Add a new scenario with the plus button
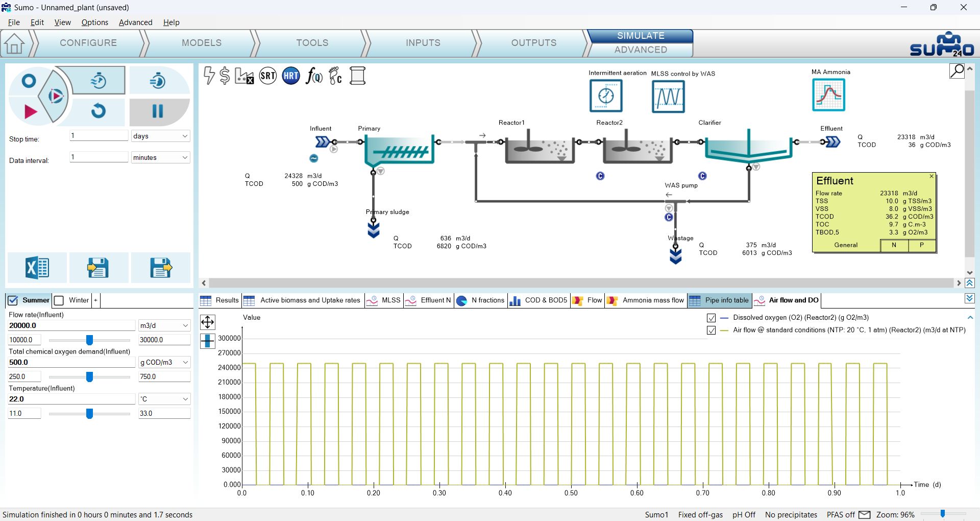 coord(95,300)
